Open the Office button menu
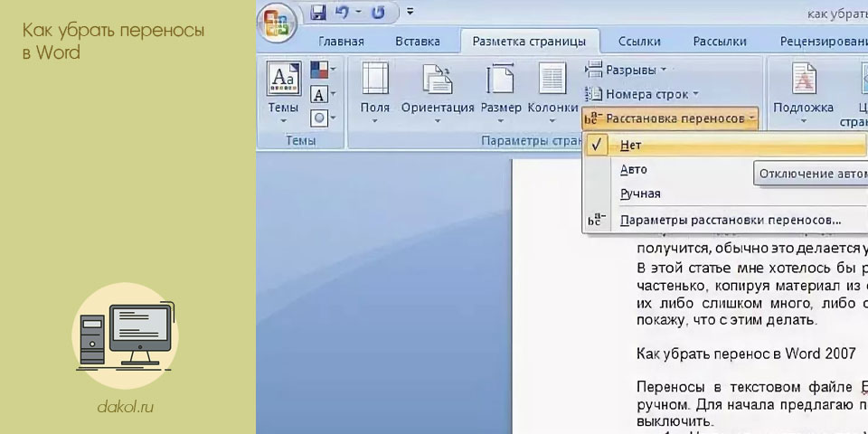This screenshot has width=868, height=434. coord(277,24)
